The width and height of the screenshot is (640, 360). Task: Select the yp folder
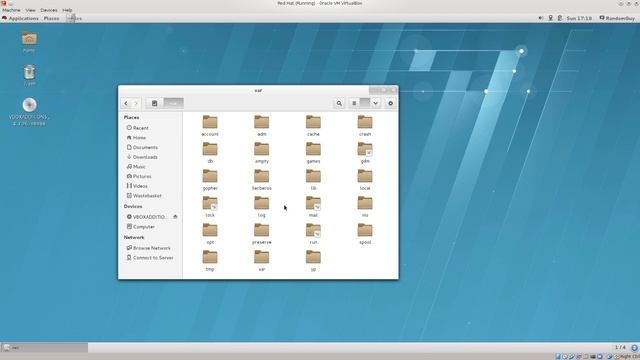(313, 261)
